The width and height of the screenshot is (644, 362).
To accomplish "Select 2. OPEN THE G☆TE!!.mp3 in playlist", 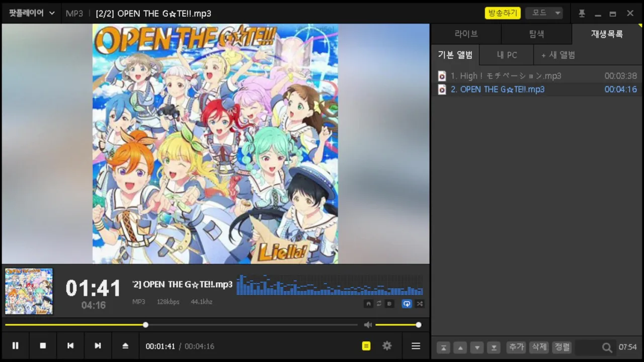I will click(x=537, y=89).
